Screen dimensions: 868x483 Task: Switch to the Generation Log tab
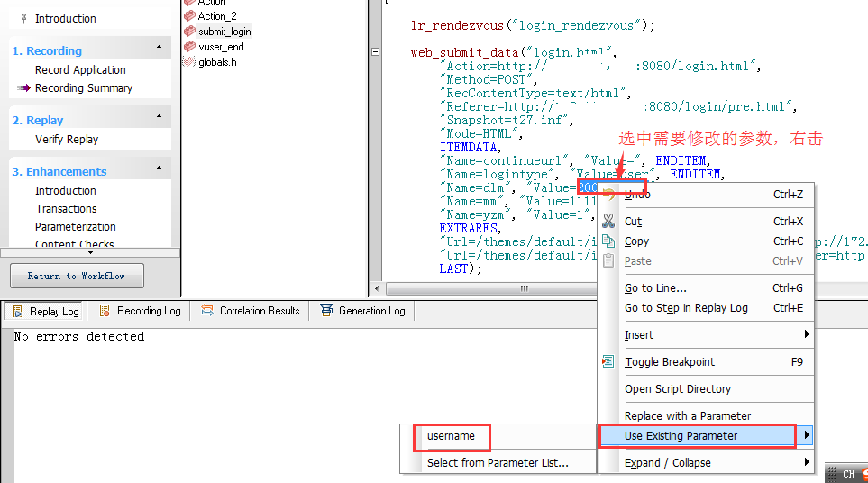point(363,311)
